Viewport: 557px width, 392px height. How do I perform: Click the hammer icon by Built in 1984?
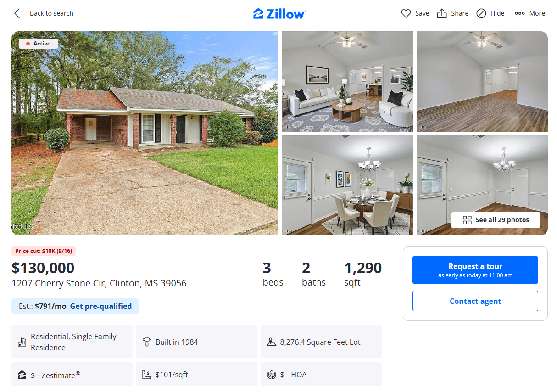pos(147,342)
